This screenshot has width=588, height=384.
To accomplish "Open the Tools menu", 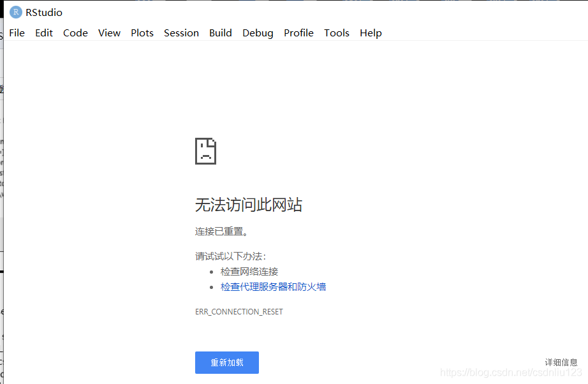I will (x=337, y=33).
